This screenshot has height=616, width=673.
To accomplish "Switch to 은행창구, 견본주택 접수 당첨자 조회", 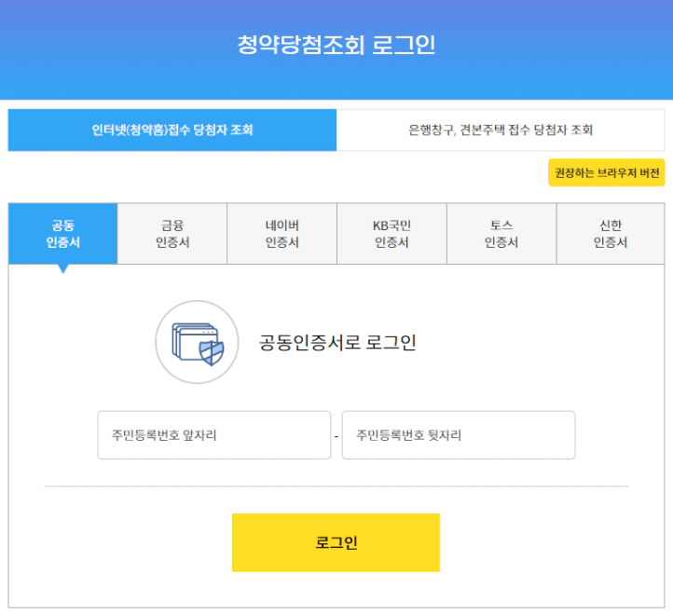I will 501,130.
